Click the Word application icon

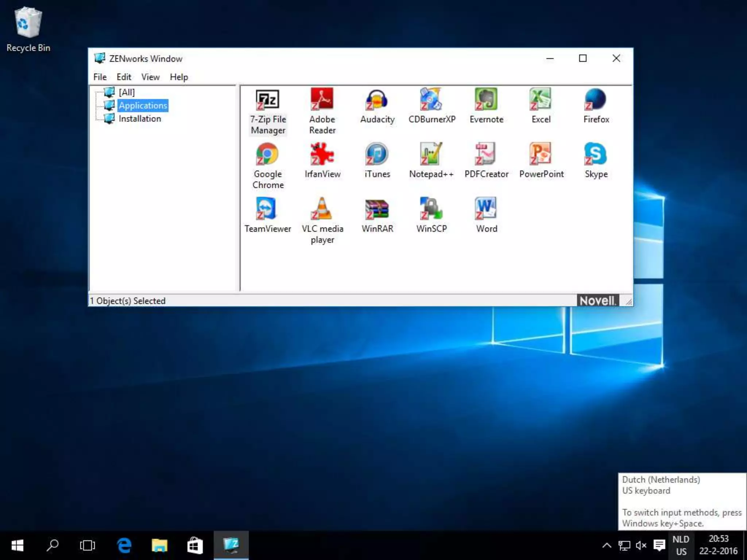(486, 209)
